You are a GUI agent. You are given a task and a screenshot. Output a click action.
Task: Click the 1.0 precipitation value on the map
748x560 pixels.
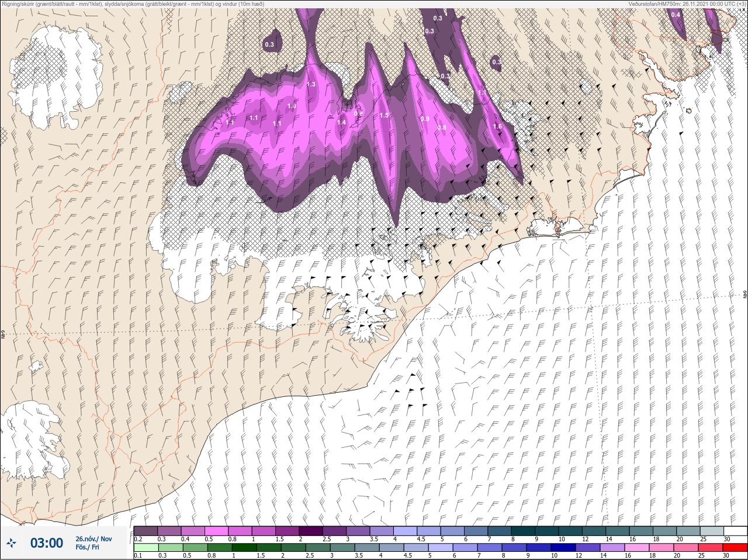pyautogui.click(x=292, y=106)
